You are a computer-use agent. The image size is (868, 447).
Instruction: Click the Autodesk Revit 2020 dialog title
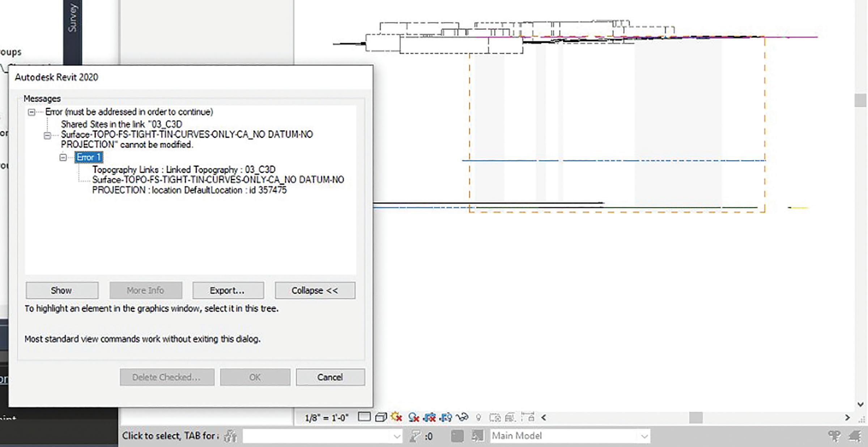(x=56, y=77)
